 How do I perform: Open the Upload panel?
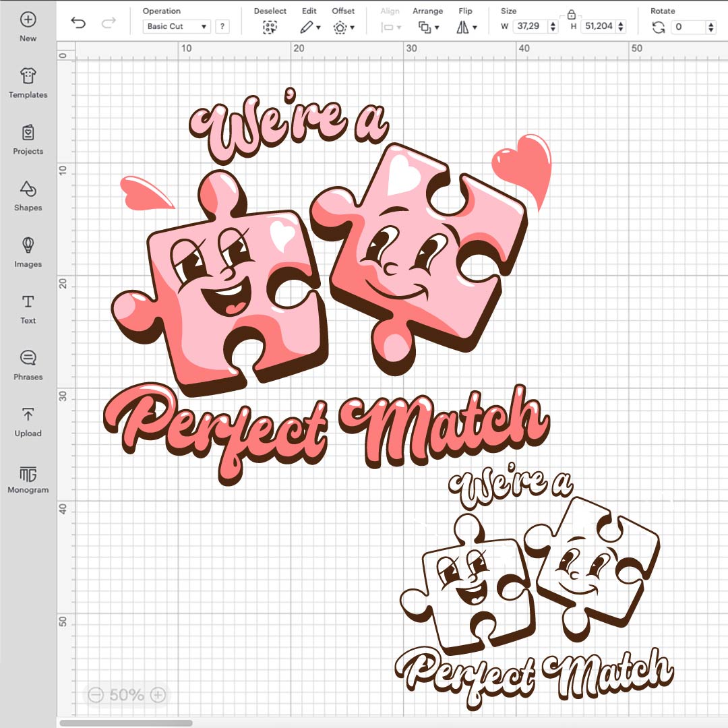click(x=28, y=421)
